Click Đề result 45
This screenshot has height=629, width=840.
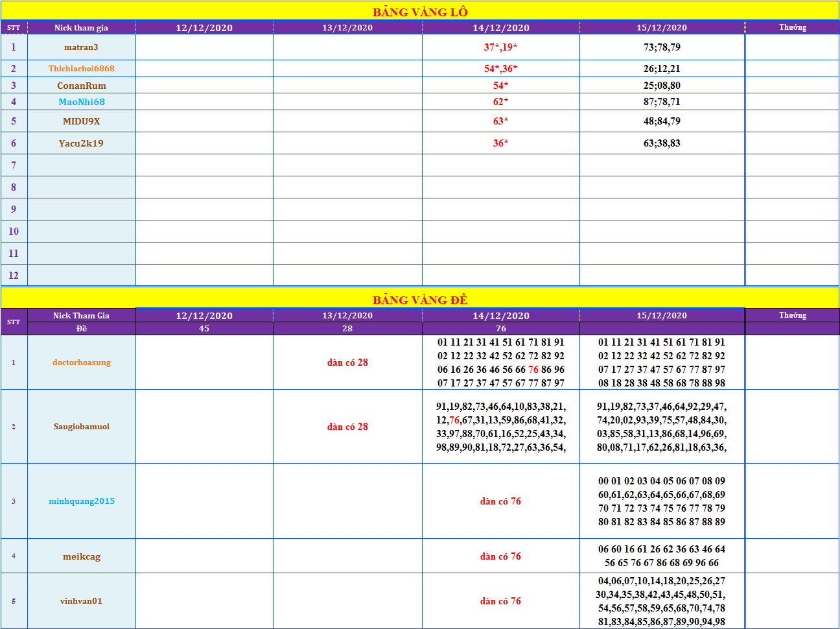coord(204,329)
